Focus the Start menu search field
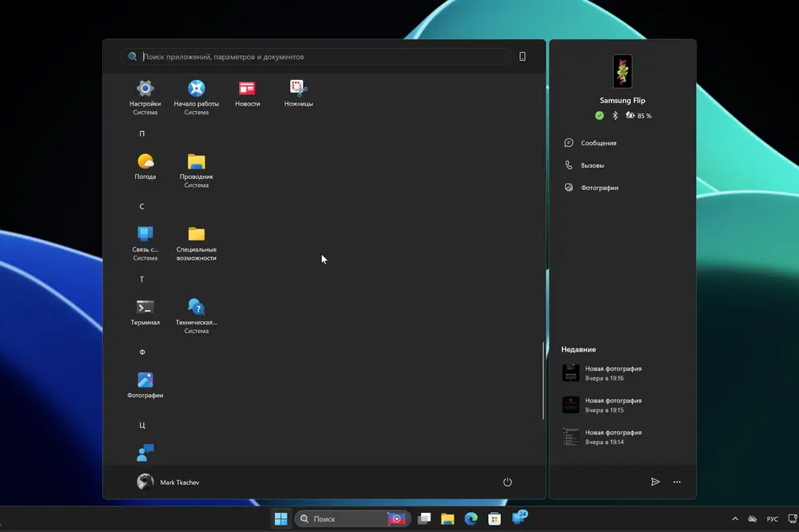Image resolution: width=799 pixels, height=532 pixels. click(316, 57)
